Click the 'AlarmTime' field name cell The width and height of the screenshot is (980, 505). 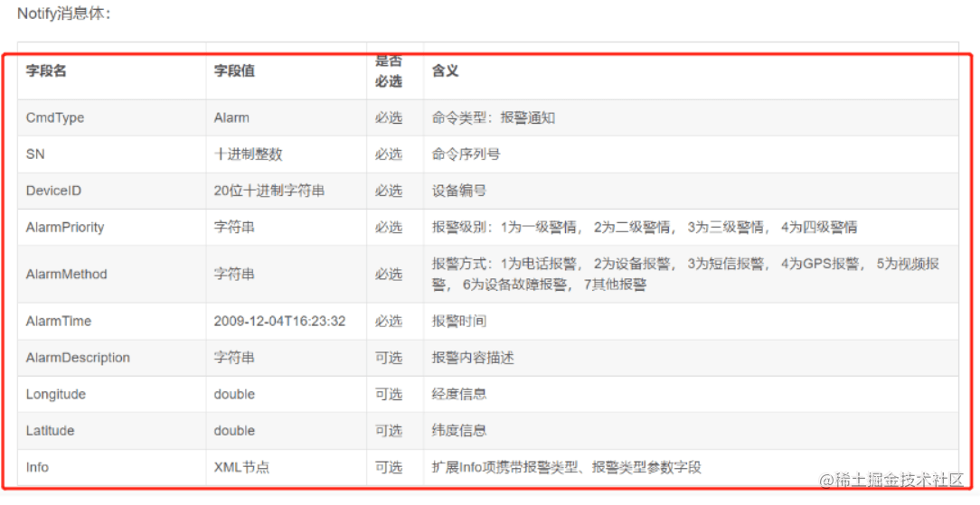[58, 321]
